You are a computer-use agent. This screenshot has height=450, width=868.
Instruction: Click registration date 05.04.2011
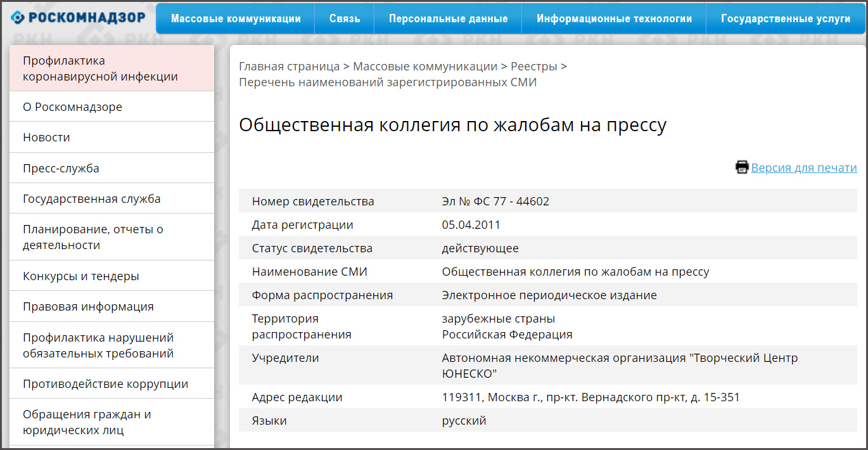(471, 225)
